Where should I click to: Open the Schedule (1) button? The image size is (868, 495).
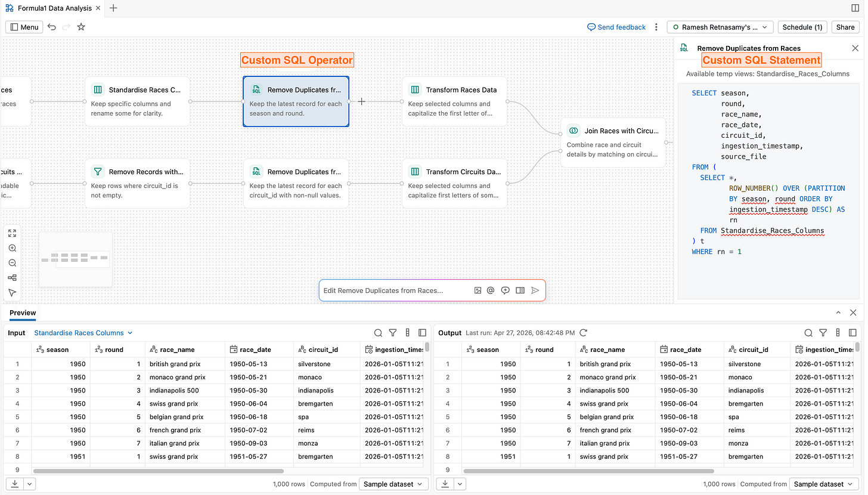click(x=802, y=27)
